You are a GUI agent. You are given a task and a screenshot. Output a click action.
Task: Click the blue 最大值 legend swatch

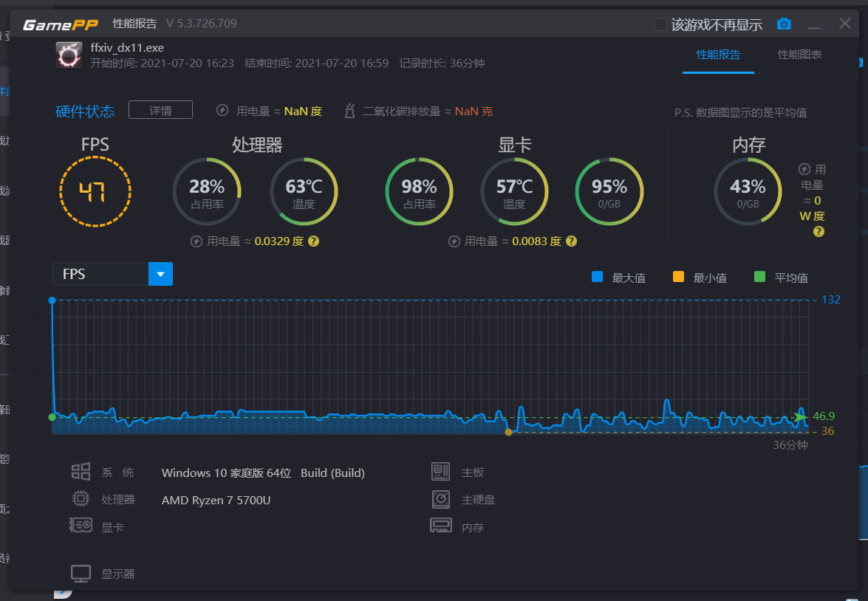(x=598, y=277)
